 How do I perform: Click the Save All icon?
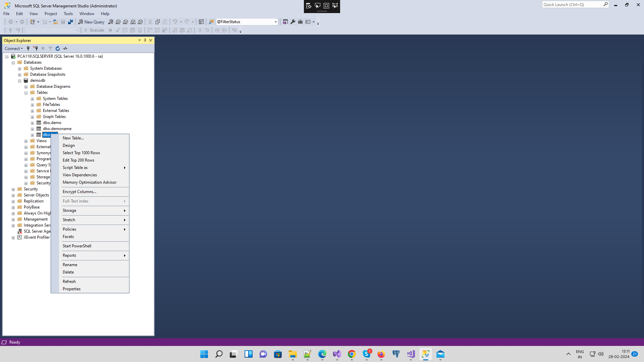[70, 22]
